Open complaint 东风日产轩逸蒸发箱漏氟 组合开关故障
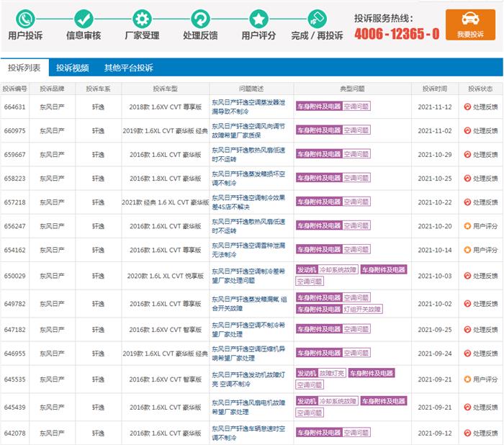Screen dimensions: 504x445 point(249,304)
